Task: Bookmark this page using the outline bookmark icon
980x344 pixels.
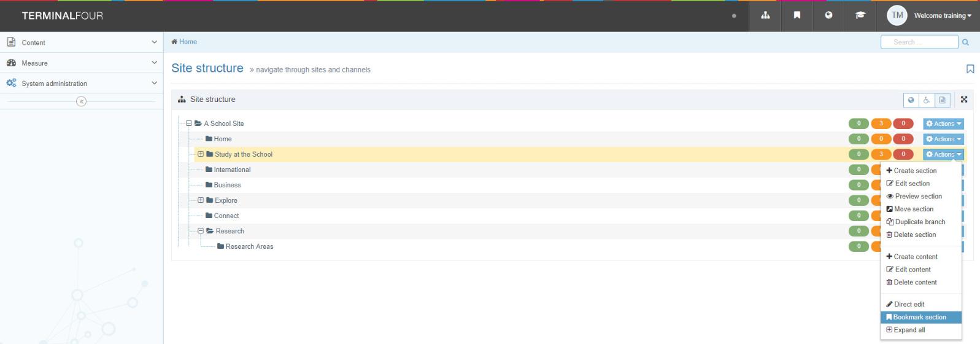Action: (x=970, y=69)
